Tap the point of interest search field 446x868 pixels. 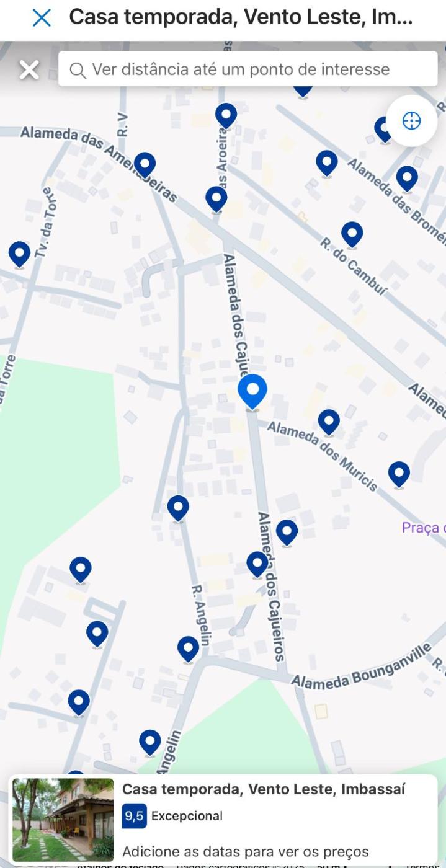(248, 69)
